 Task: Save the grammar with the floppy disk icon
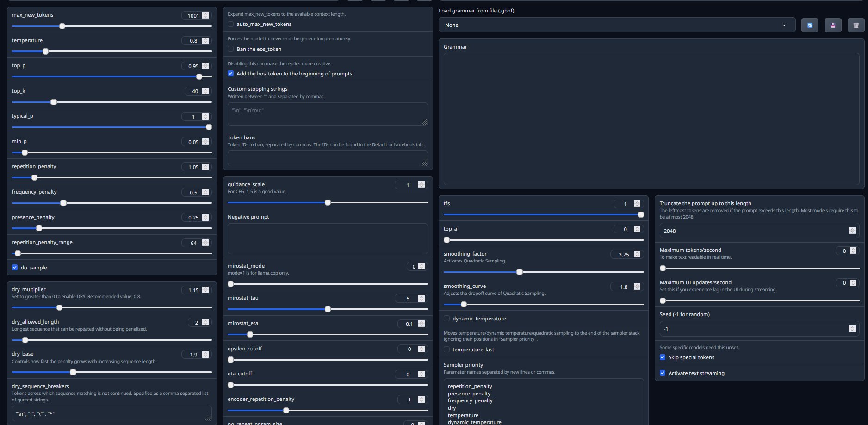click(833, 25)
